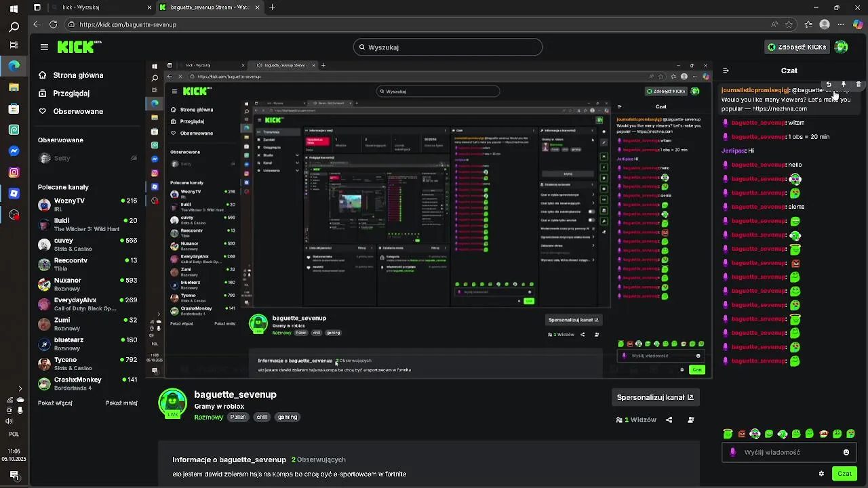
Task: Select the baguette_sevenup Stream tab
Action: 210,7
